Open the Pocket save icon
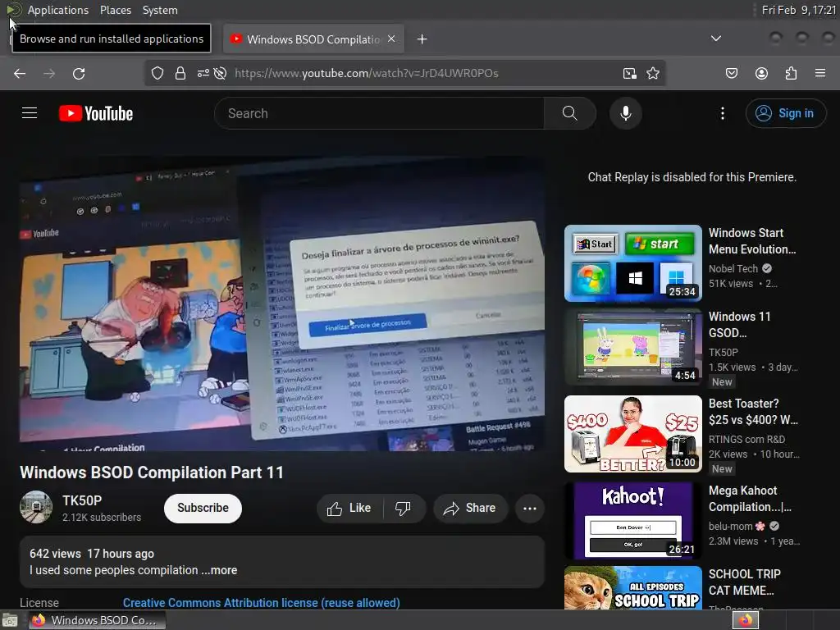Viewport: 840px width, 630px height. (731, 73)
